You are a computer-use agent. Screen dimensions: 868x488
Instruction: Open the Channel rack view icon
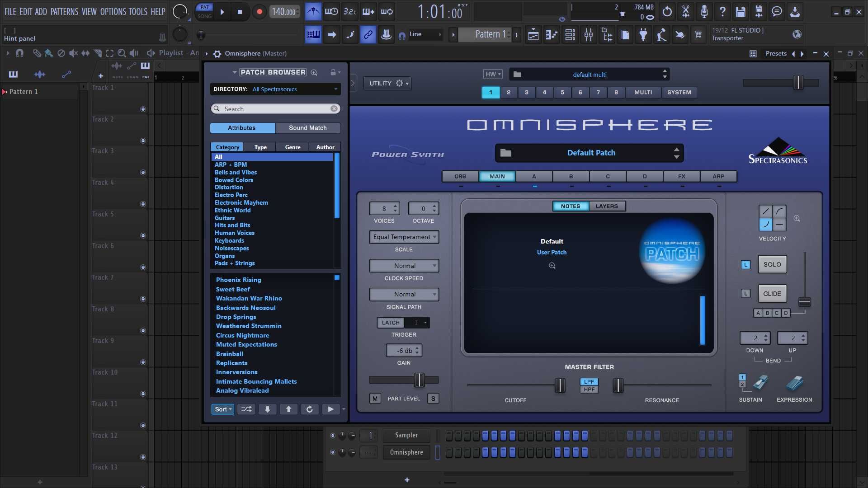570,34
